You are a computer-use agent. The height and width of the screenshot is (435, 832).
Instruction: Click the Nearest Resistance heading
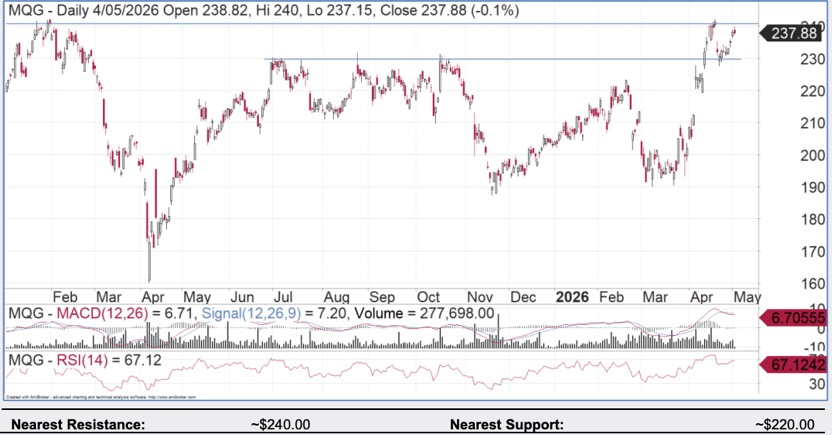click(x=78, y=425)
